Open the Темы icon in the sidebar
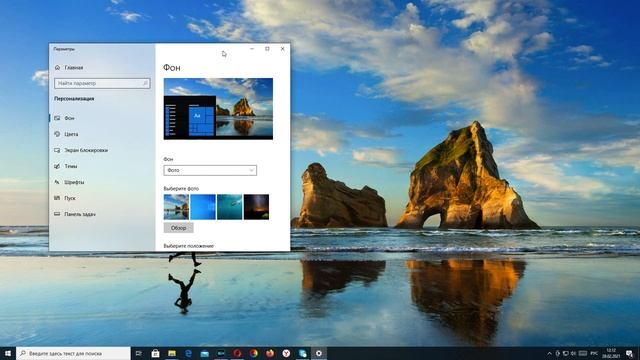This screenshot has width=640, height=360. (x=57, y=166)
